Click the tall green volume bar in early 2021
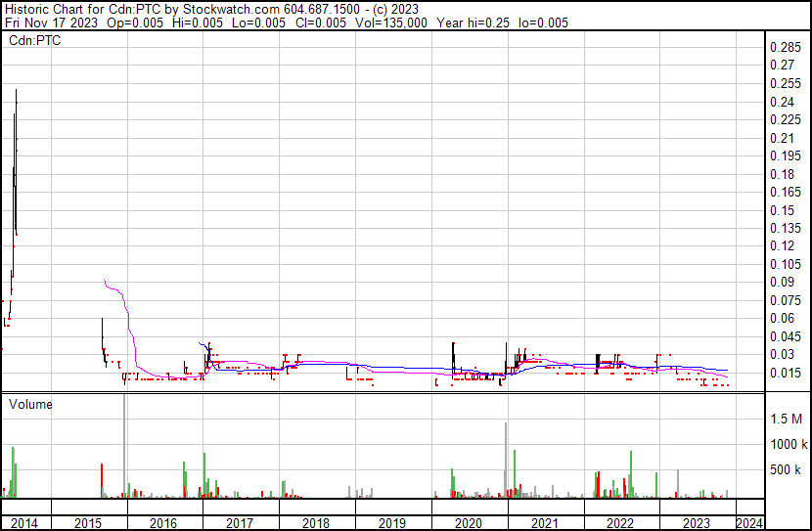The height and width of the screenshot is (531, 812). click(x=515, y=473)
